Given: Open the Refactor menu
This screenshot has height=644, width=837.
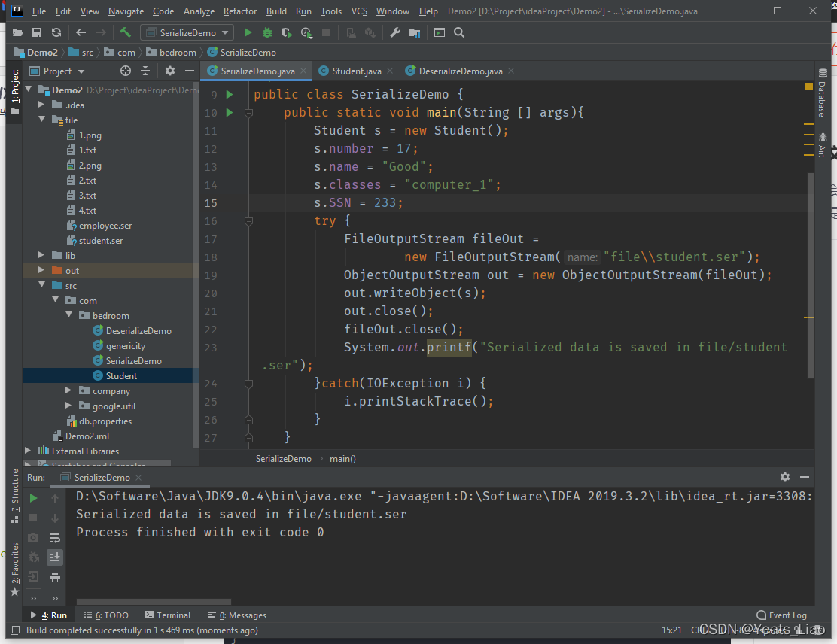Looking at the screenshot, I should [239, 11].
